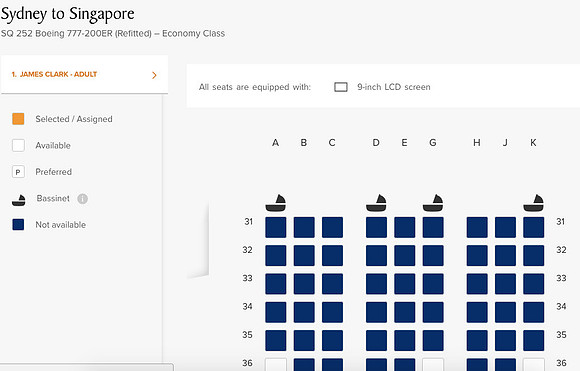
Task: Click unavailable seat 32A
Action: tap(276, 256)
